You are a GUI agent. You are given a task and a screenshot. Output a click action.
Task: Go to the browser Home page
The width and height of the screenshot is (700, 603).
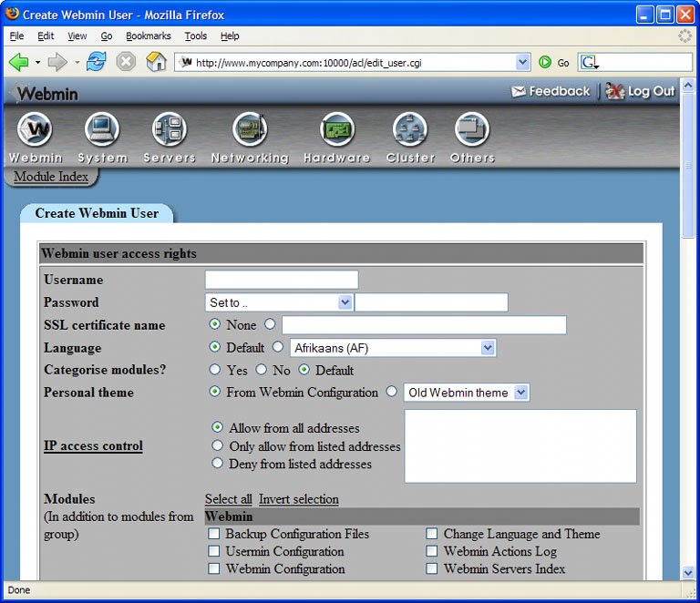coord(156,62)
